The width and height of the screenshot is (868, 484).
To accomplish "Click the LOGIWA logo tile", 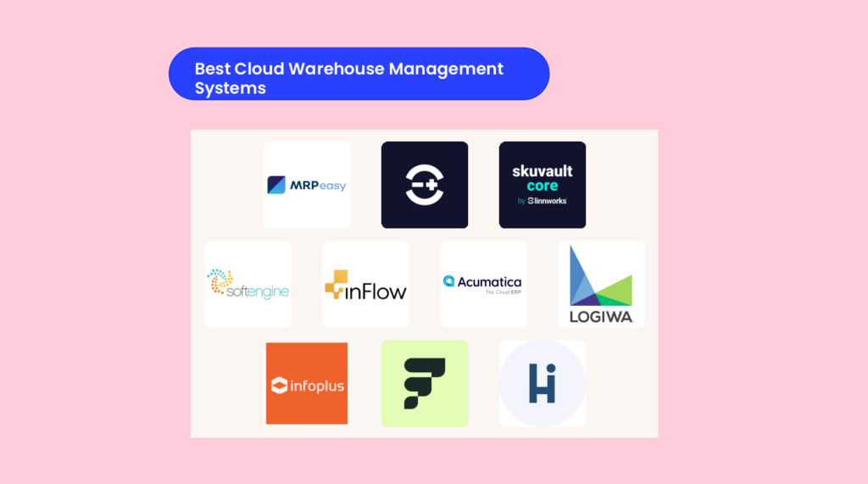I will point(602,284).
